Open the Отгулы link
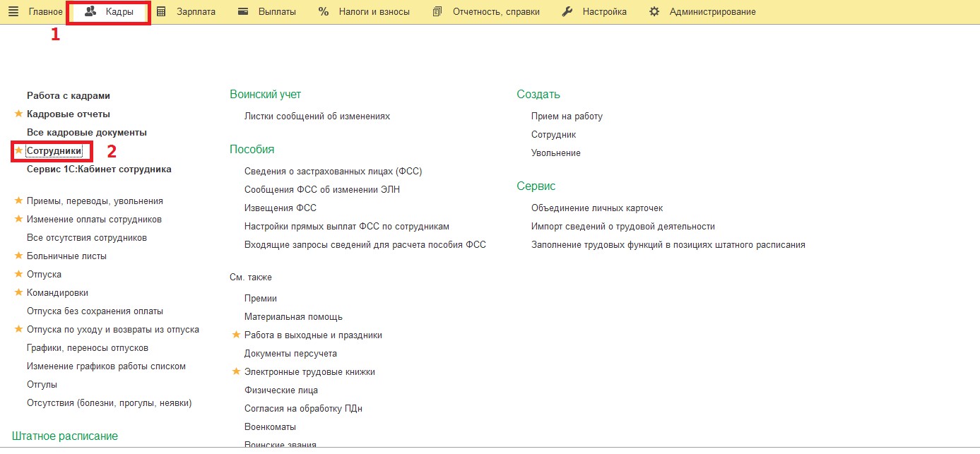The image size is (980, 454). [42, 384]
